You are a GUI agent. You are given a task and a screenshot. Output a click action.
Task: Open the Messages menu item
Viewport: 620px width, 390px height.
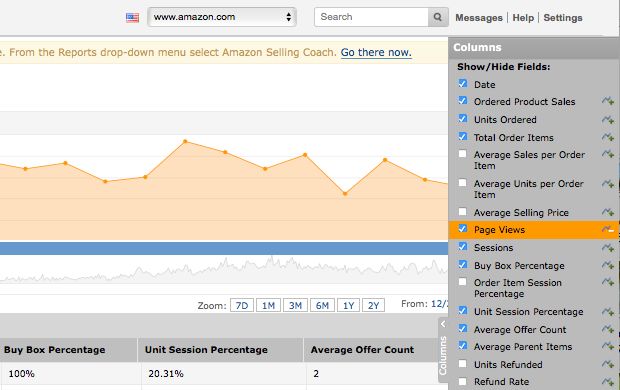479,18
